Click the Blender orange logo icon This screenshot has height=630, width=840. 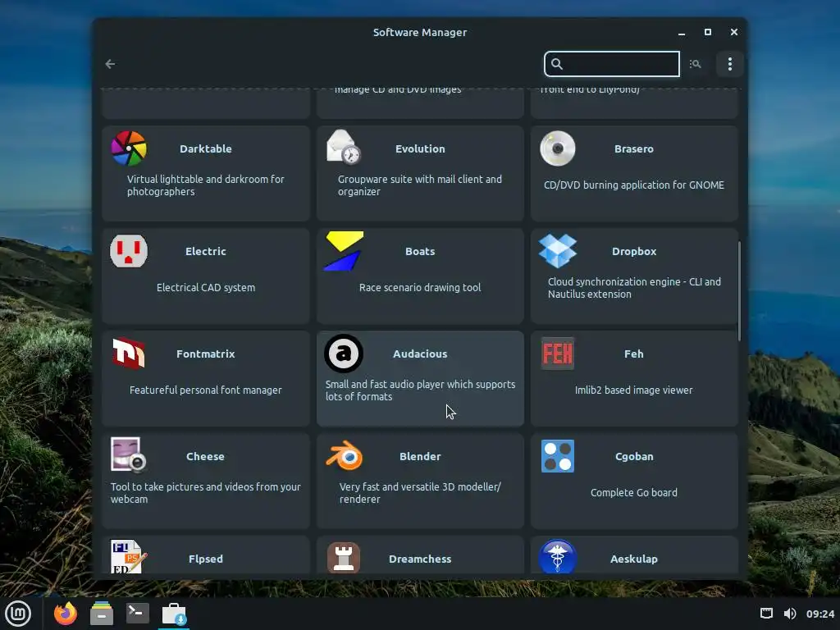pos(344,455)
